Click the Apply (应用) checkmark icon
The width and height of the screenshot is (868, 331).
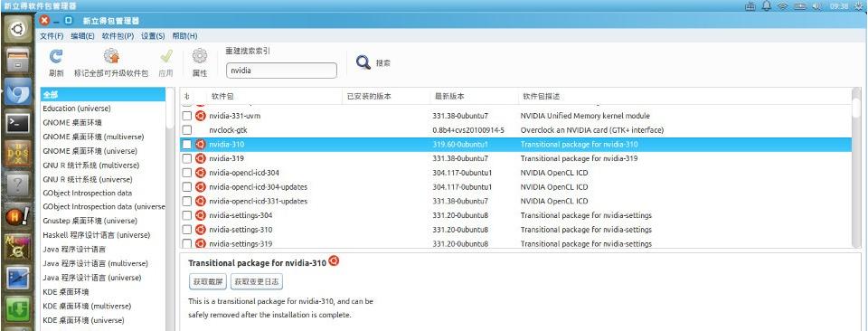coord(165,56)
